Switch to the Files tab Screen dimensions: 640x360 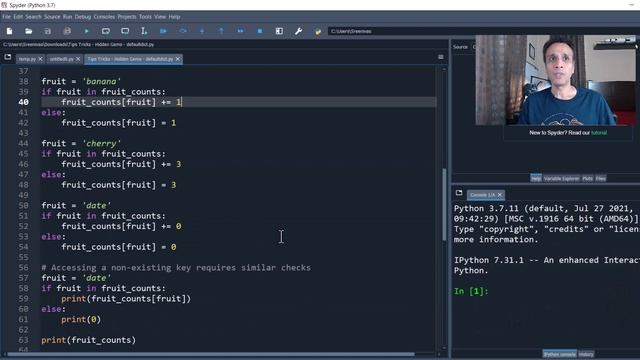tap(600, 178)
